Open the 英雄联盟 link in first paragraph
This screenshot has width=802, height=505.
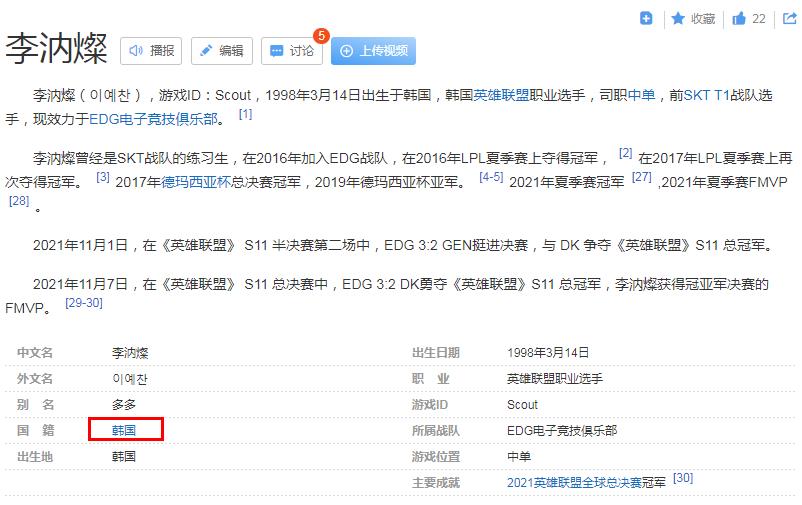[x=502, y=96]
